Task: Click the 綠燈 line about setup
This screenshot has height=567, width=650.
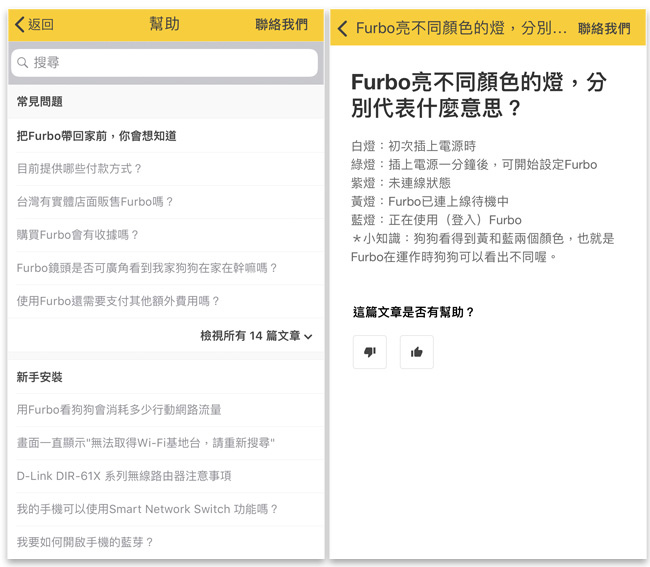Action: click(x=474, y=165)
